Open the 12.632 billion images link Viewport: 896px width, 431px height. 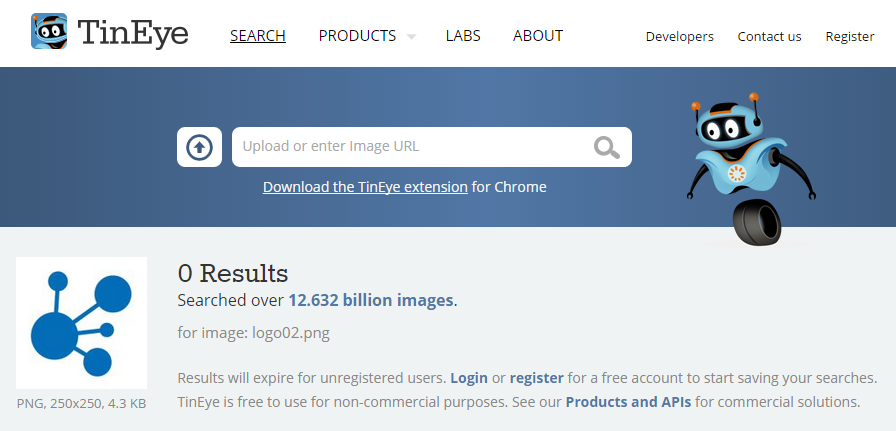pyautogui.click(x=370, y=300)
